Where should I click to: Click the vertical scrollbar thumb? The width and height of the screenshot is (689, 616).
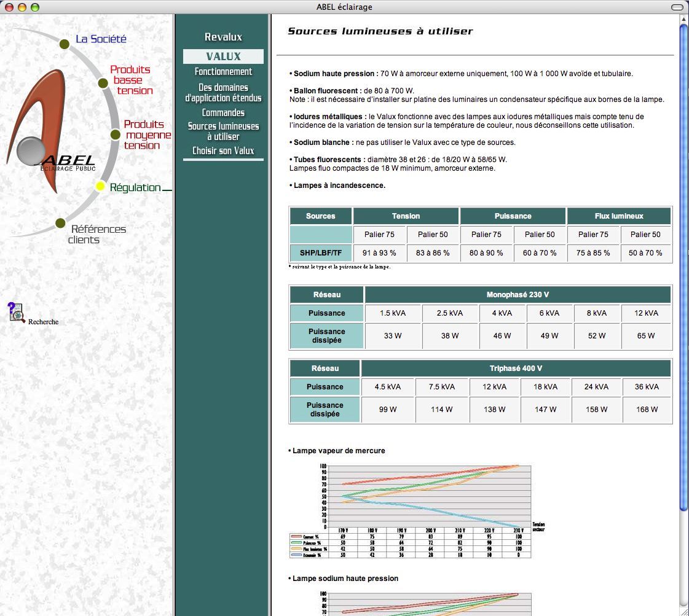pos(683,268)
